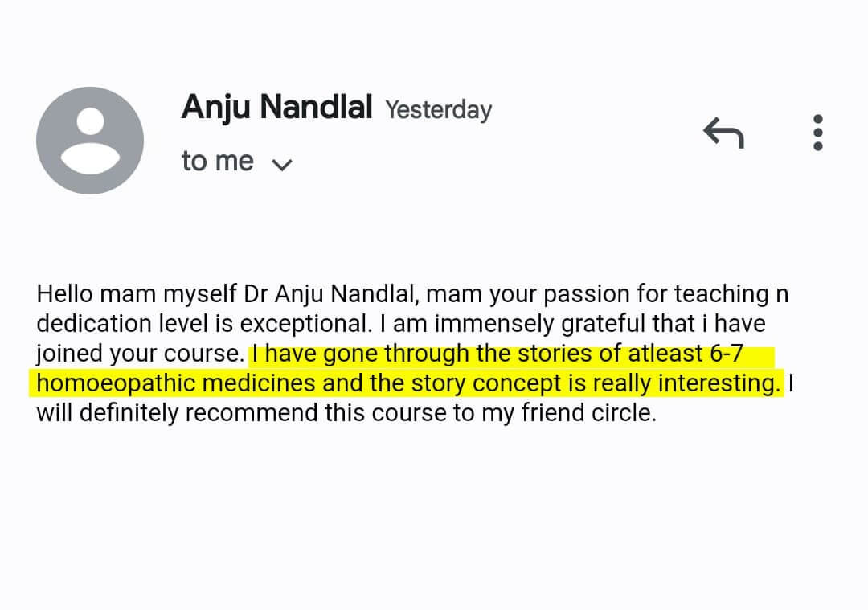Click the text 'joined your course'
This screenshot has width=868, height=610.
pyautogui.click(x=138, y=354)
